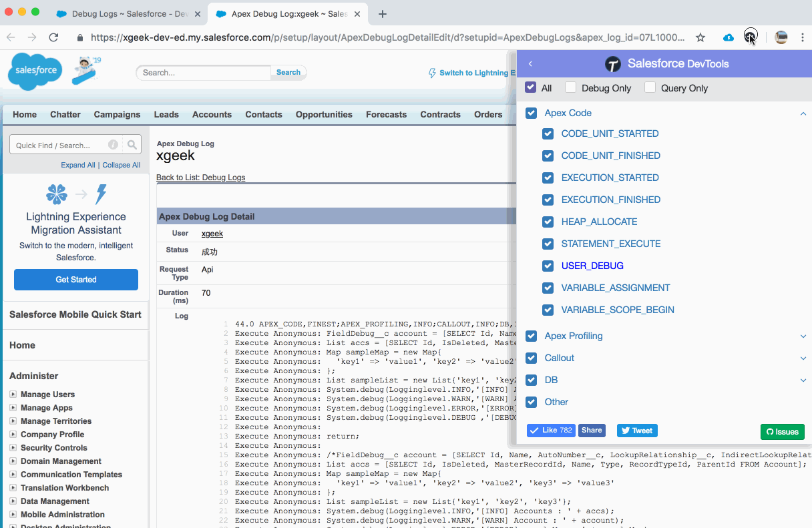This screenshot has height=528, width=812.
Task: Toggle the Apex Profiling checkbox
Action: coord(532,336)
